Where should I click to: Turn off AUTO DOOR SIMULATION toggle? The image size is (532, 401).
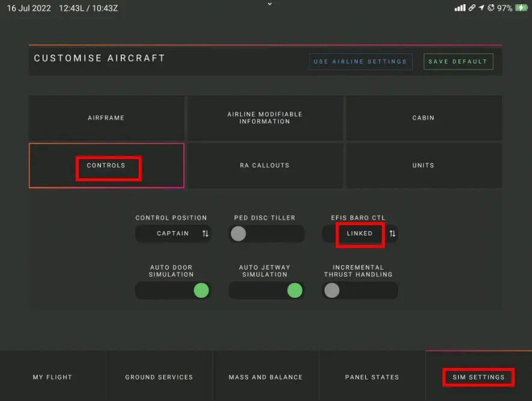point(173,291)
